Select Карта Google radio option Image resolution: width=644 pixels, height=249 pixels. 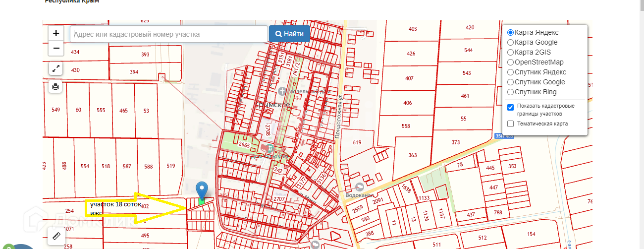510,42
